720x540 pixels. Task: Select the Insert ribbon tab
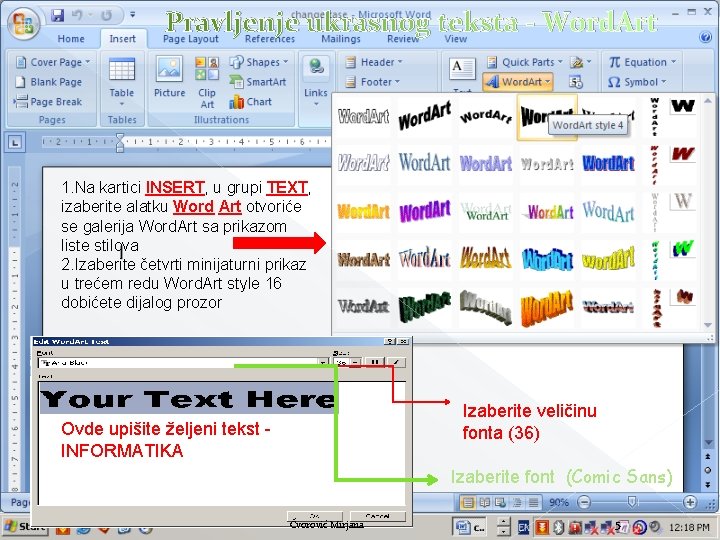(x=123, y=39)
